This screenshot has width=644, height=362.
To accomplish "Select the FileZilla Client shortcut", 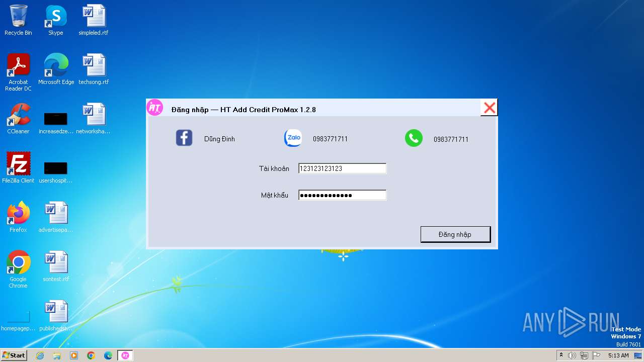I will point(18,168).
